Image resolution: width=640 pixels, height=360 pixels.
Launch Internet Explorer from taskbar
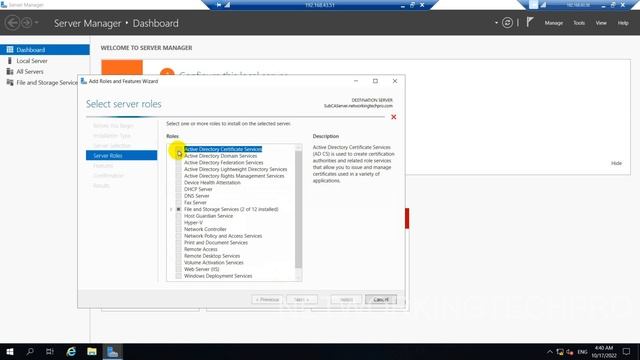(x=71, y=351)
